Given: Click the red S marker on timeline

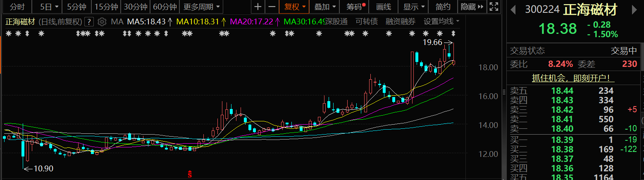Looking at the screenshot, I should [x=190, y=174].
